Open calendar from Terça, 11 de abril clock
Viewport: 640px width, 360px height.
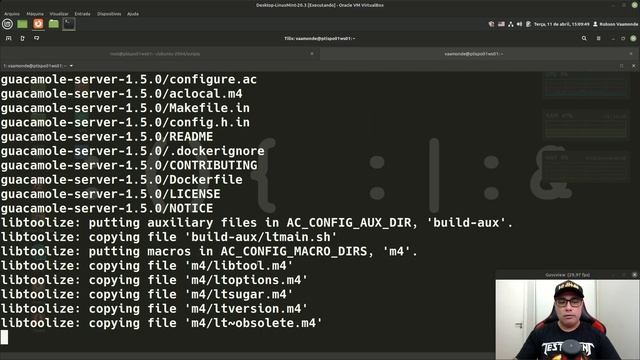(562, 24)
